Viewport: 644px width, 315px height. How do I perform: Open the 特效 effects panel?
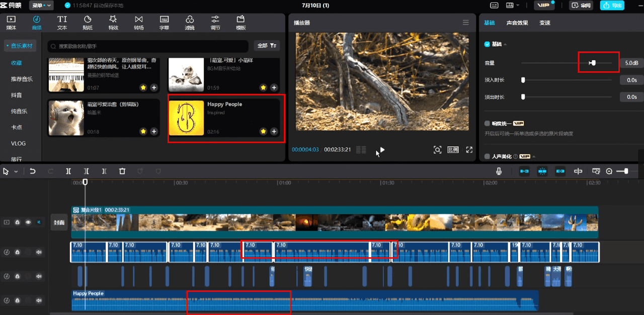click(113, 23)
